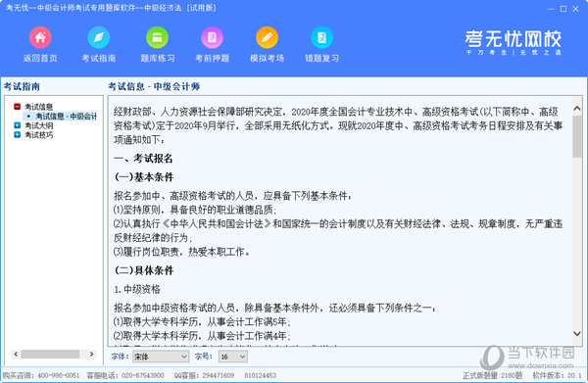Select the 考试技巧 tree label
The width and height of the screenshot is (588, 383).
point(38,135)
